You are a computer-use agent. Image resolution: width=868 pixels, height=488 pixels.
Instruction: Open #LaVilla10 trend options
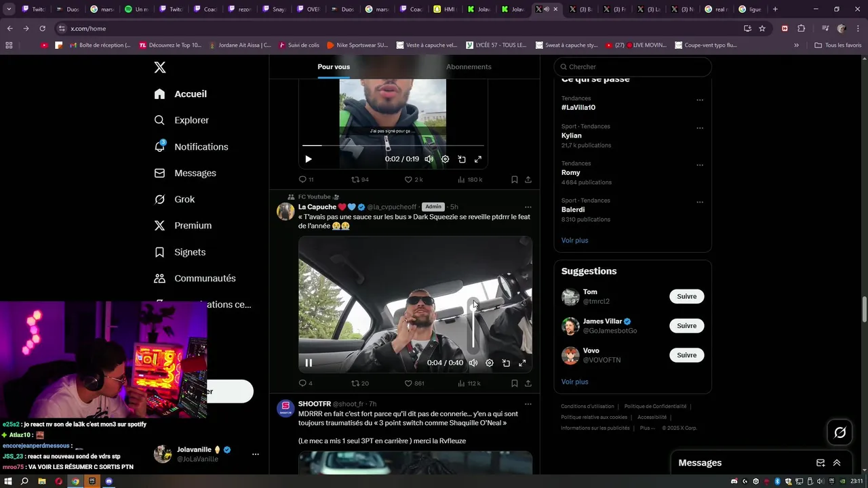700,100
